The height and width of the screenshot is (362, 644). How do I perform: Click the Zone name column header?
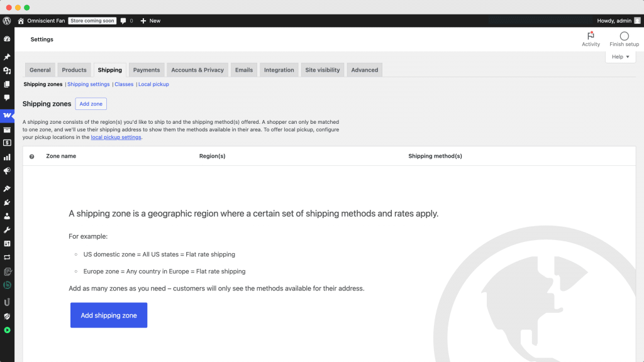point(61,156)
